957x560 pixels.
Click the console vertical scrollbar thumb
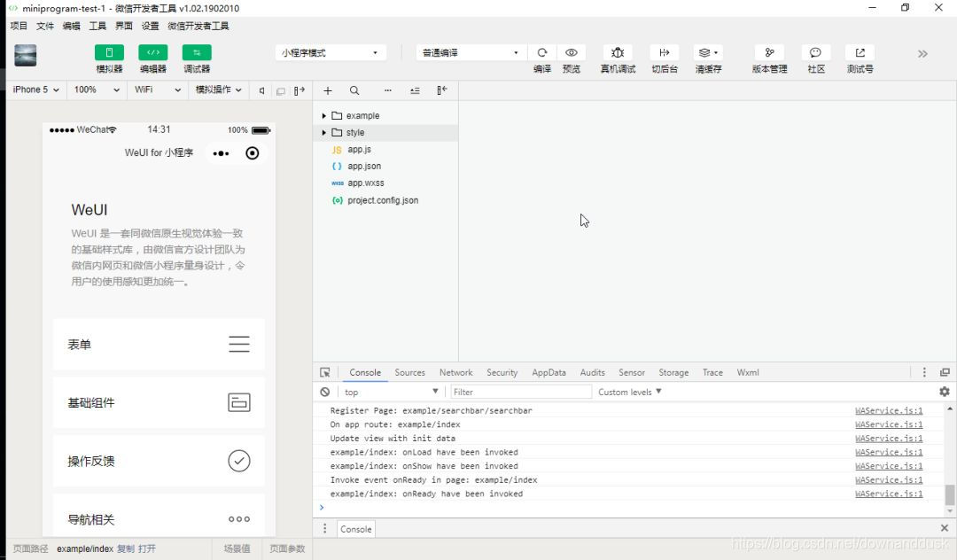point(950,494)
